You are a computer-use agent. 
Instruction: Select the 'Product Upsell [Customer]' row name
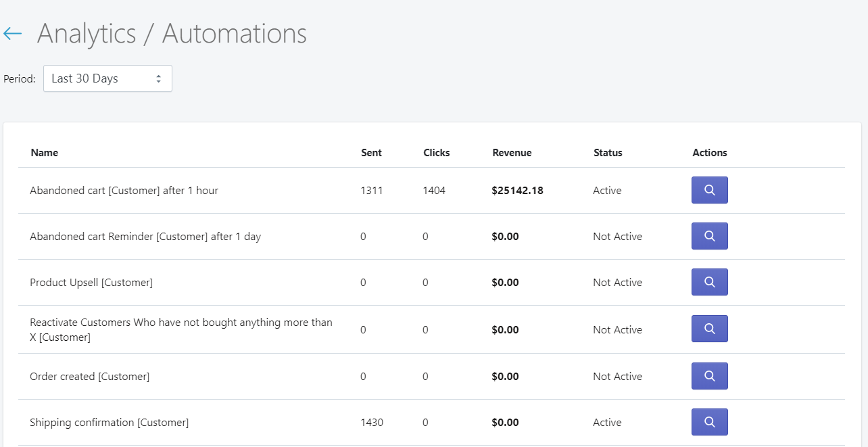[91, 283]
